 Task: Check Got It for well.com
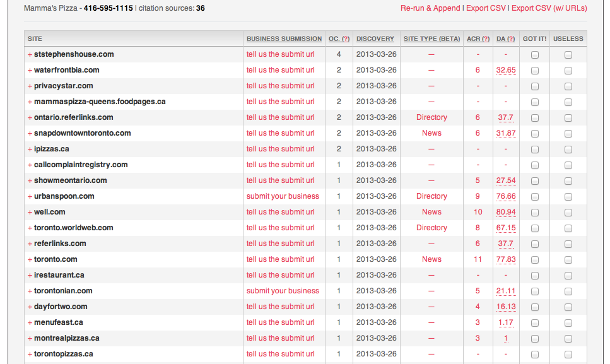(535, 213)
